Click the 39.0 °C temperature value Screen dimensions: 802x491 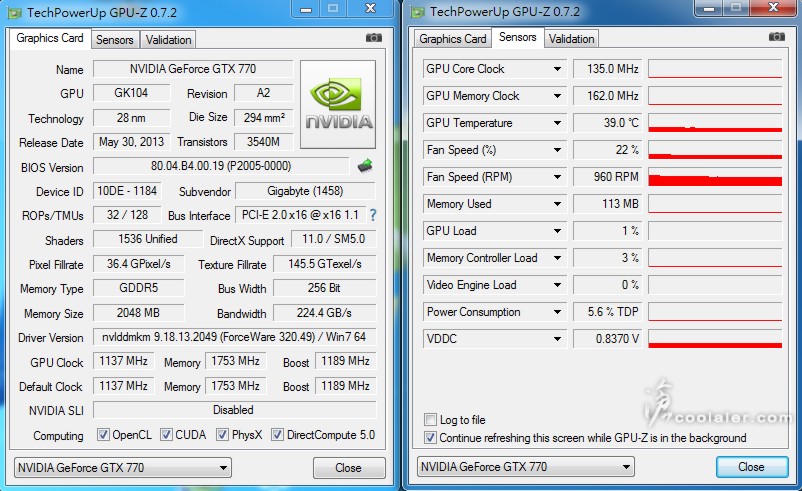pos(608,123)
